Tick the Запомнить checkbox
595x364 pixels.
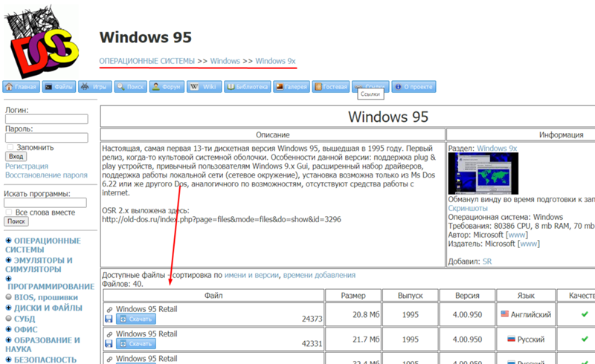click(x=10, y=147)
